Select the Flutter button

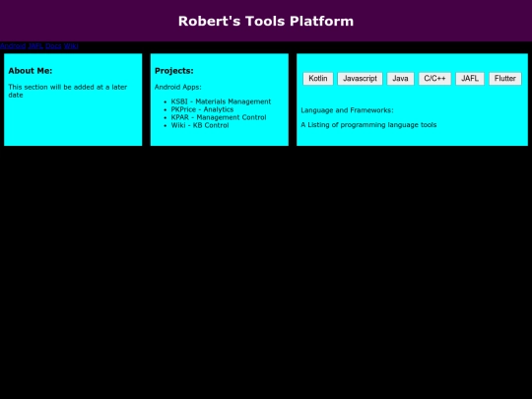pos(505,79)
